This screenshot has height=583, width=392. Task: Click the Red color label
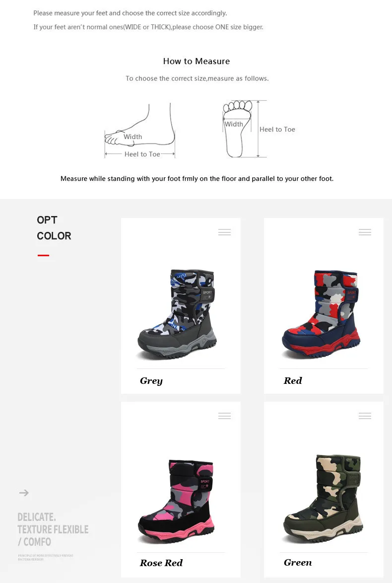(293, 380)
